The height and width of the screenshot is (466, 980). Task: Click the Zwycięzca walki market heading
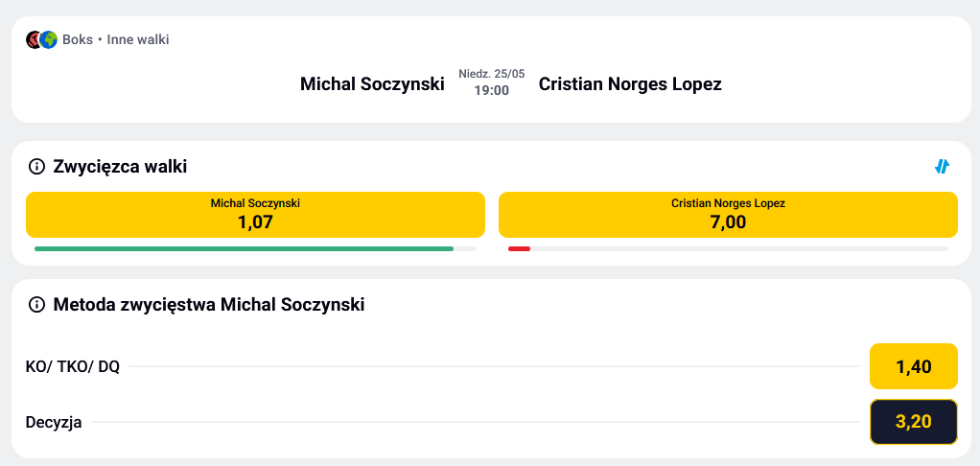coord(120,167)
